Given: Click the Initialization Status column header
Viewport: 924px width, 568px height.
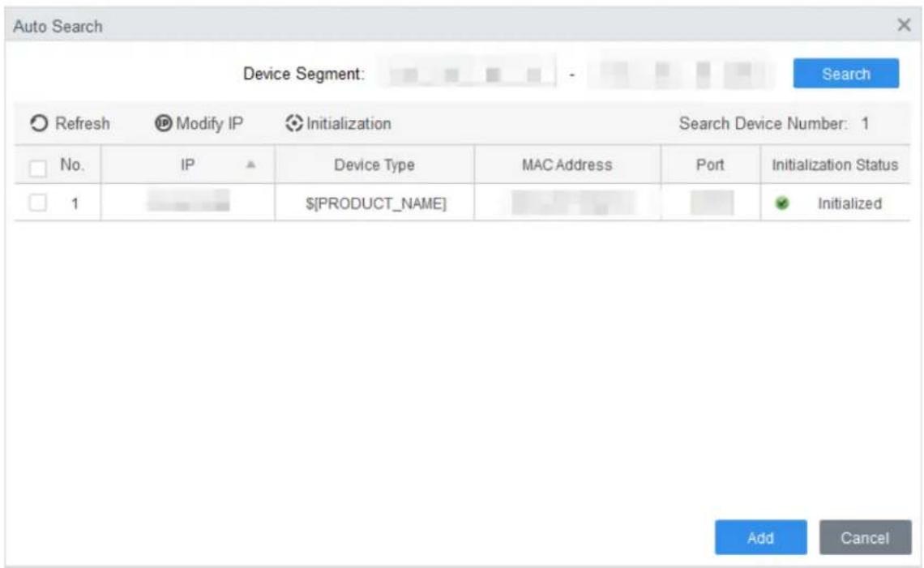Looking at the screenshot, I should (x=835, y=164).
